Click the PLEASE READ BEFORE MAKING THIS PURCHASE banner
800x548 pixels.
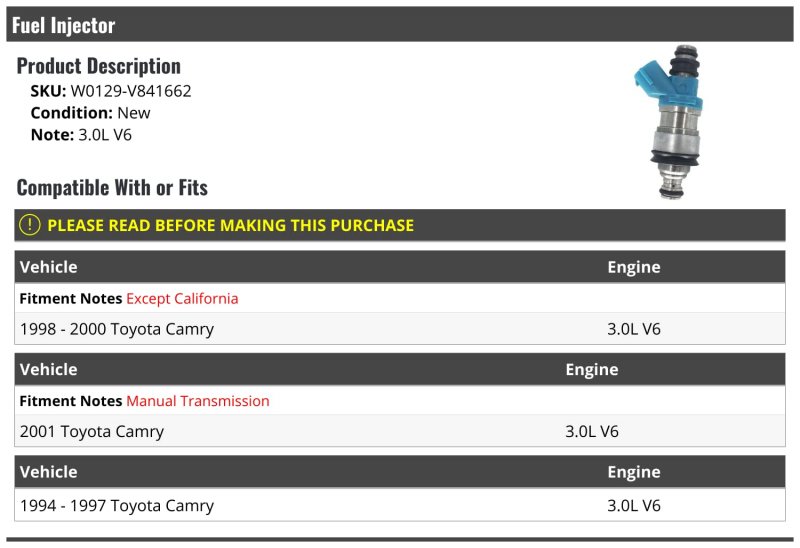pos(399,225)
